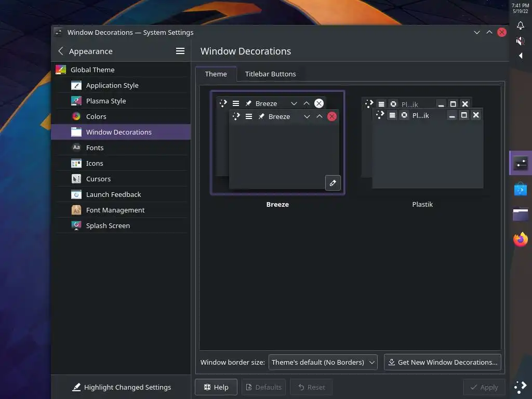
Task: Select the Breeze decoration thumbnail
Action: pyautogui.click(x=277, y=143)
